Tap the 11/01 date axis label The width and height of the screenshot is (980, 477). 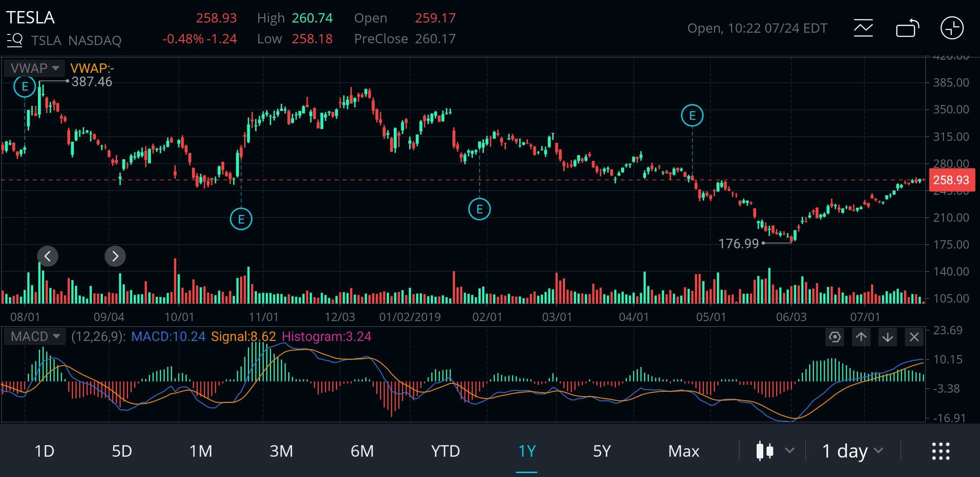click(x=264, y=317)
